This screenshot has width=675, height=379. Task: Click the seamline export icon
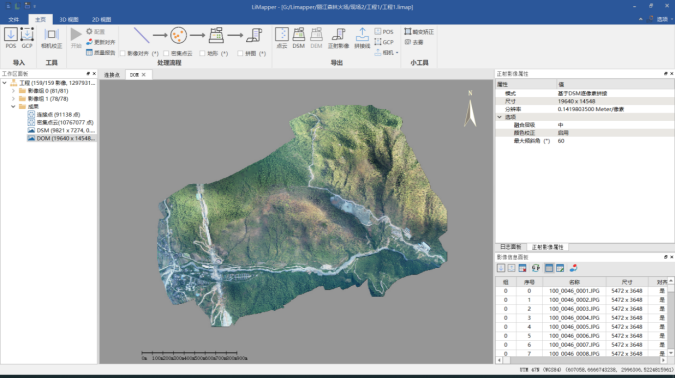pos(362,38)
